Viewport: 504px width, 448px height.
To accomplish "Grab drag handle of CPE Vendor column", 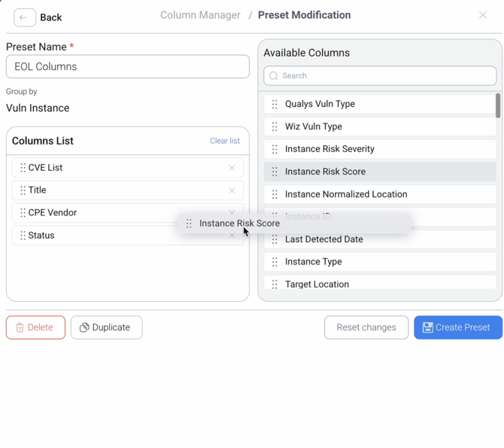I will coord(23,213).
